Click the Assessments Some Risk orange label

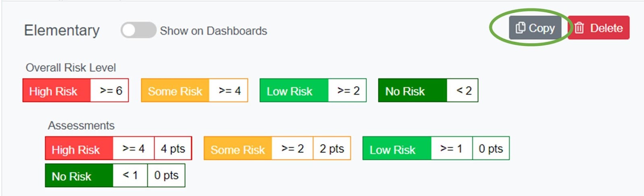pyautogui.click(x=237, y=149)
